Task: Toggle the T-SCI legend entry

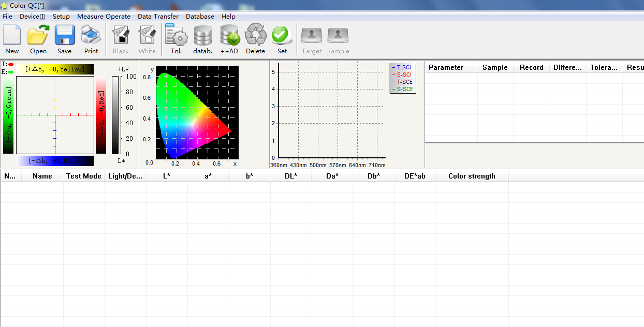Action: point(402,68)
